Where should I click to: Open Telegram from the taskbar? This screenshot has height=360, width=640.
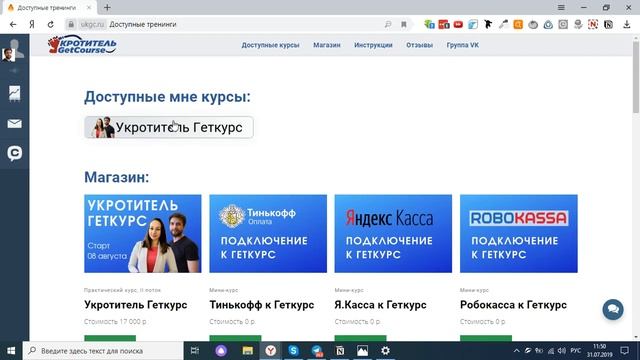317,351
